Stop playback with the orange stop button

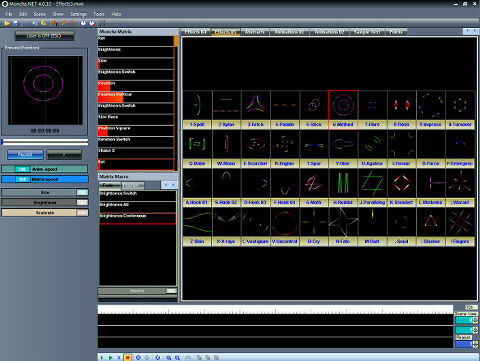127,357
